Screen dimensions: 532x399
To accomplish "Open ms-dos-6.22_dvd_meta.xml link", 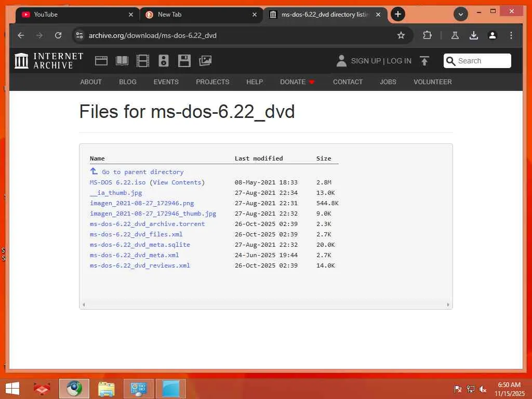I will 135,255.
